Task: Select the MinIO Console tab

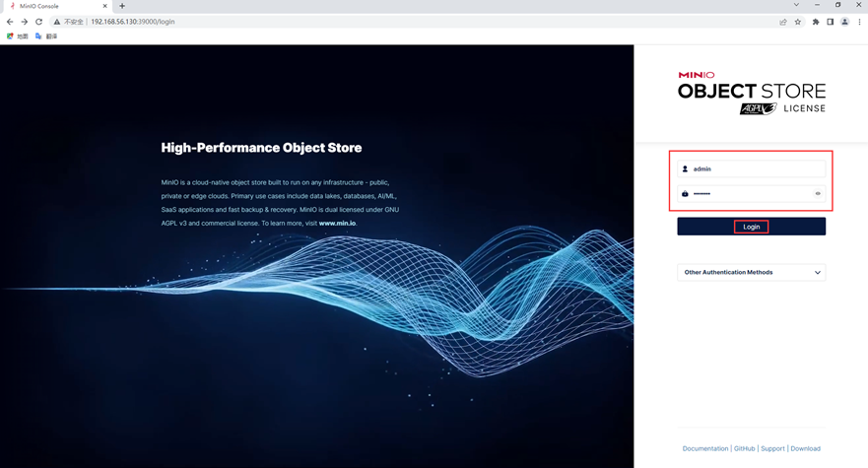Action: [56, 6]
